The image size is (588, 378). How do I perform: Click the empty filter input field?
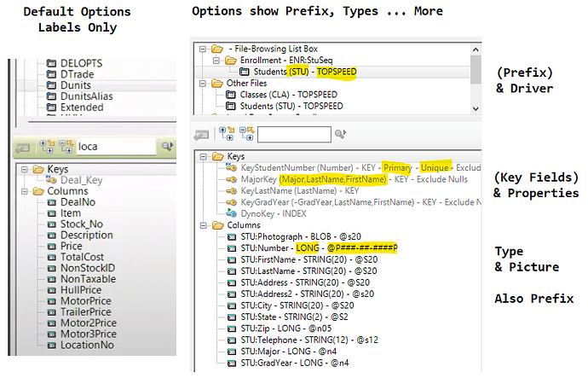point(294,134)
